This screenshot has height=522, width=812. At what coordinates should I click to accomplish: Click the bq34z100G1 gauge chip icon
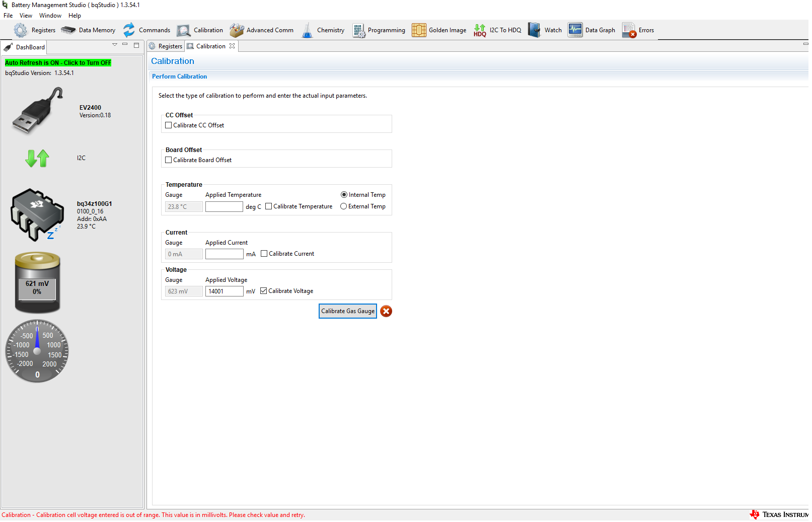coord(37,215)
